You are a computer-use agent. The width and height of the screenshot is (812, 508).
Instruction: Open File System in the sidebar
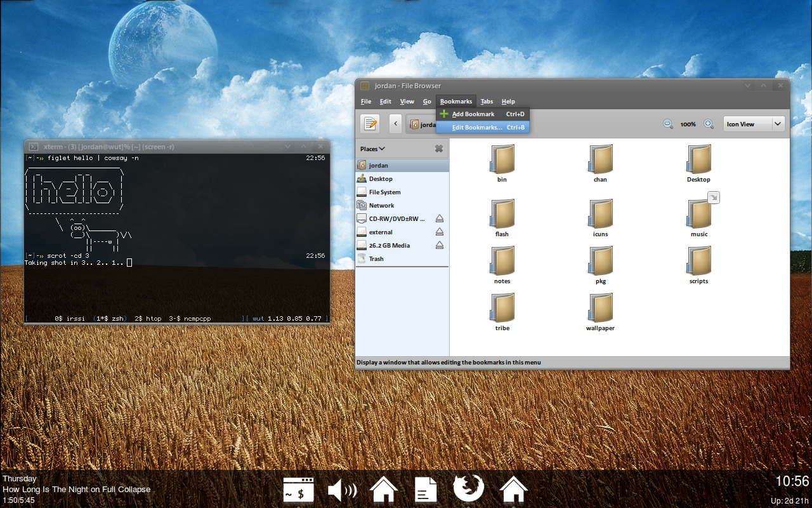402,192
